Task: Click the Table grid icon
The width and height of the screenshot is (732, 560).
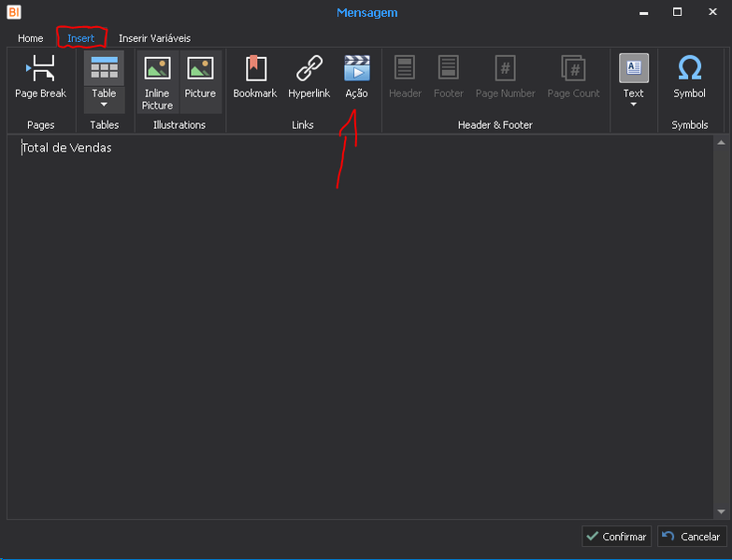Action: click(104, 68)
